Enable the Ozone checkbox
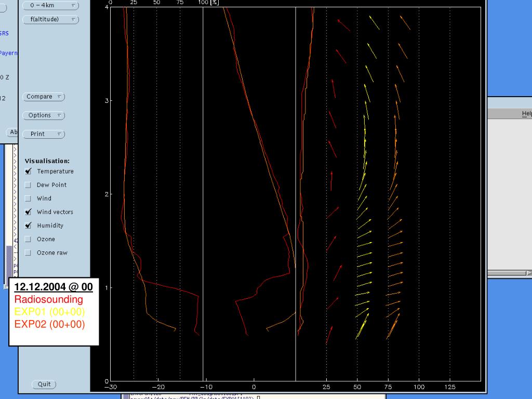This screenshot has width=532, height=399. coord(28,239)
